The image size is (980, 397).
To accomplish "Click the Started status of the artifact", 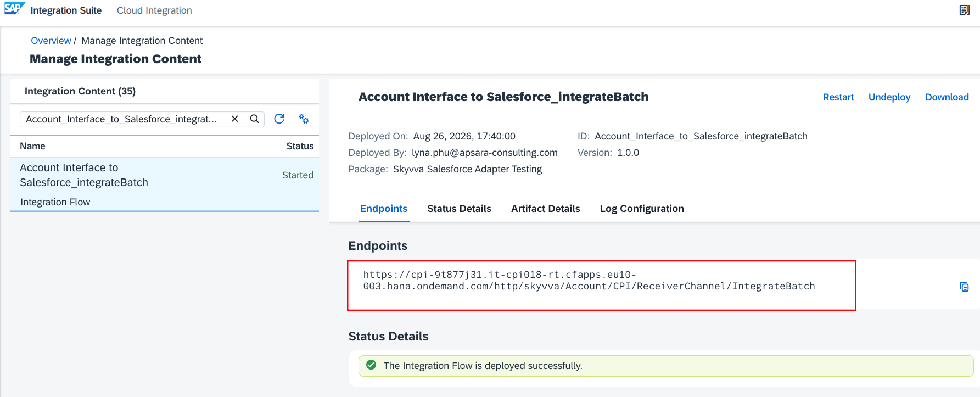I will [298, 175].
